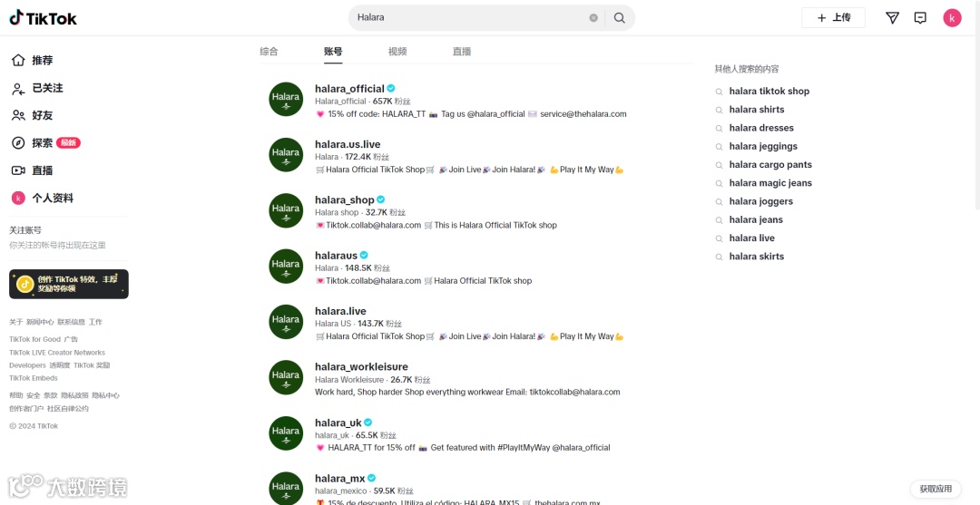The image size is (980, 505).
Task: Open messages via paper plane icon
Action: (893, 18)
